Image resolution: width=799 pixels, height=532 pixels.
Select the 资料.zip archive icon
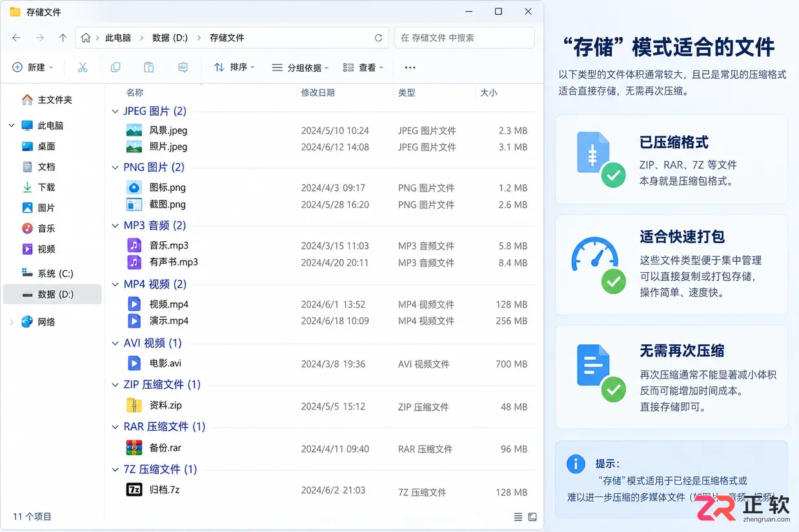[134, 405]
